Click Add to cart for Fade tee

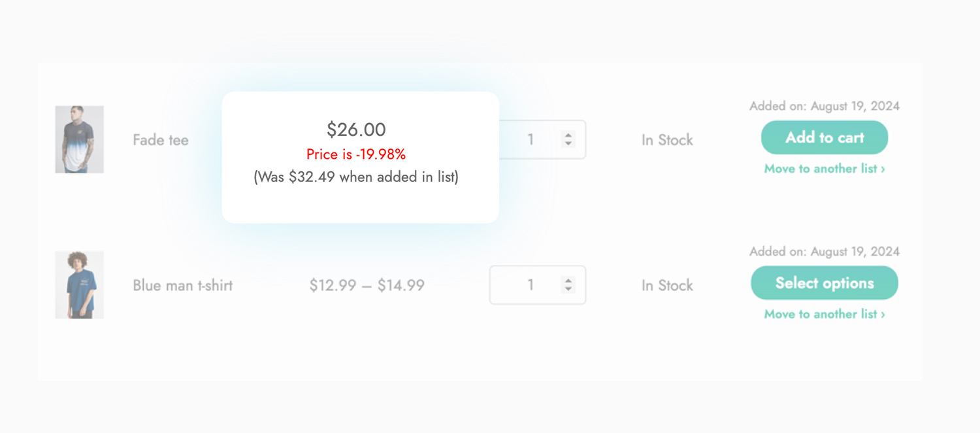(825, 137)
